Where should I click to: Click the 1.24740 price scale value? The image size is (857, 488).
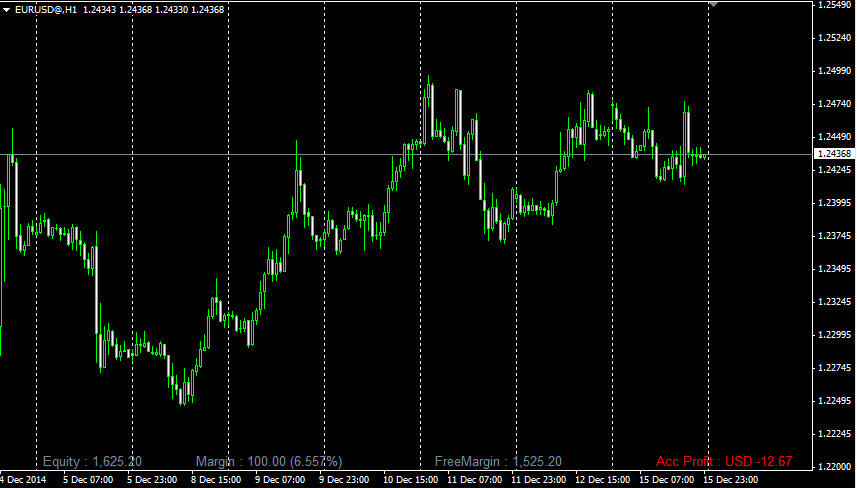coord(834,104)
